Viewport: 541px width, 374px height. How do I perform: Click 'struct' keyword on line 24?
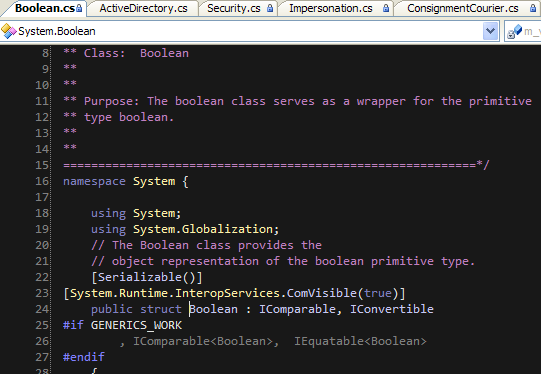(x=161, y=309)
